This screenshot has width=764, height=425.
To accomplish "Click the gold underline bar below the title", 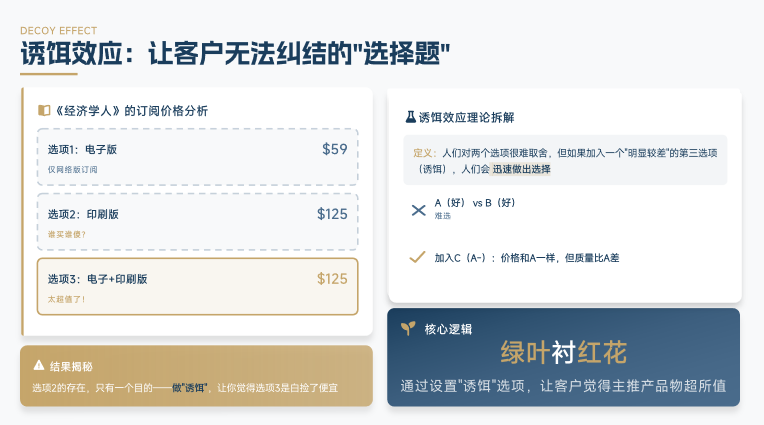I will [x=49, y=74].
